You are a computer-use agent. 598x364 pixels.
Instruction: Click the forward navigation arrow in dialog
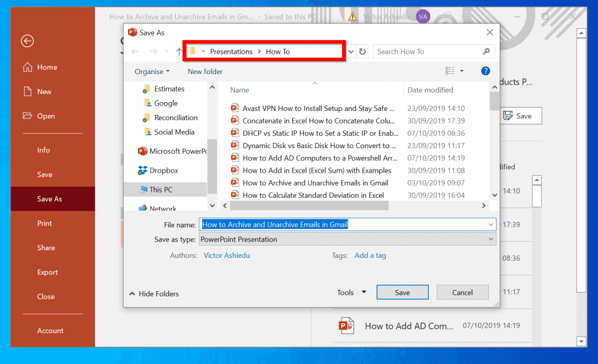pos(153,51)
